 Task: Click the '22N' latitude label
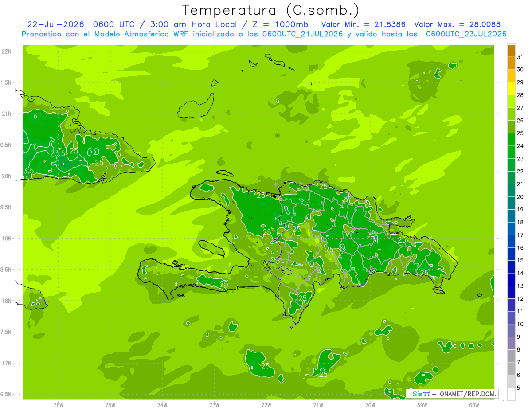pos(7,51)
